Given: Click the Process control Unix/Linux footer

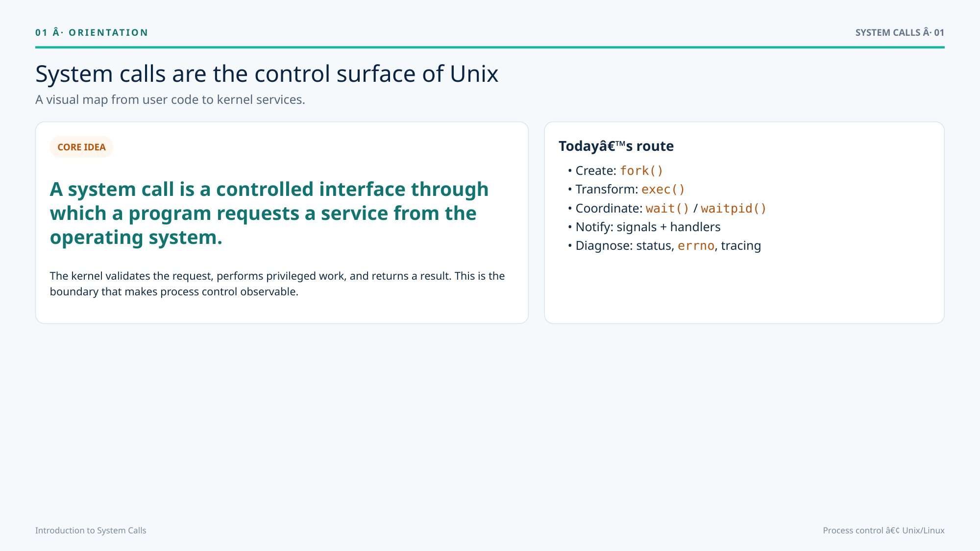Looking at the screenshot, I should [x=883, y=530].
